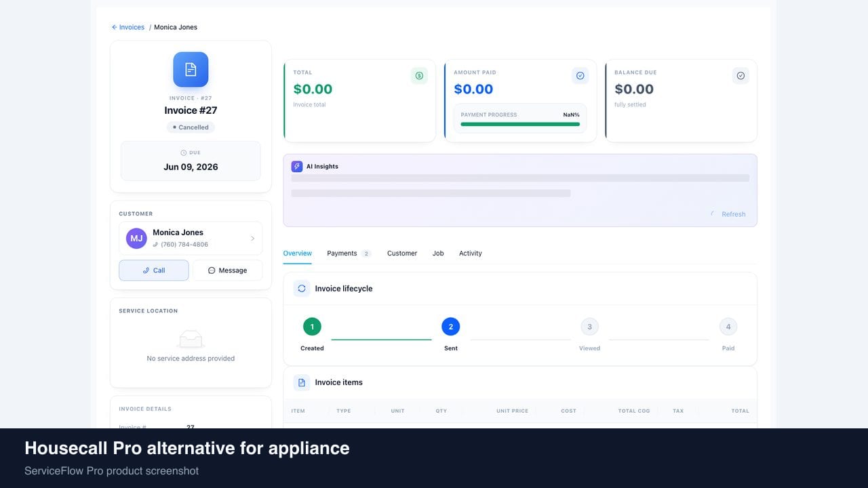This screenshot has height=488, width=868.
Task: Click the COST column header
Action: [568, 411]
